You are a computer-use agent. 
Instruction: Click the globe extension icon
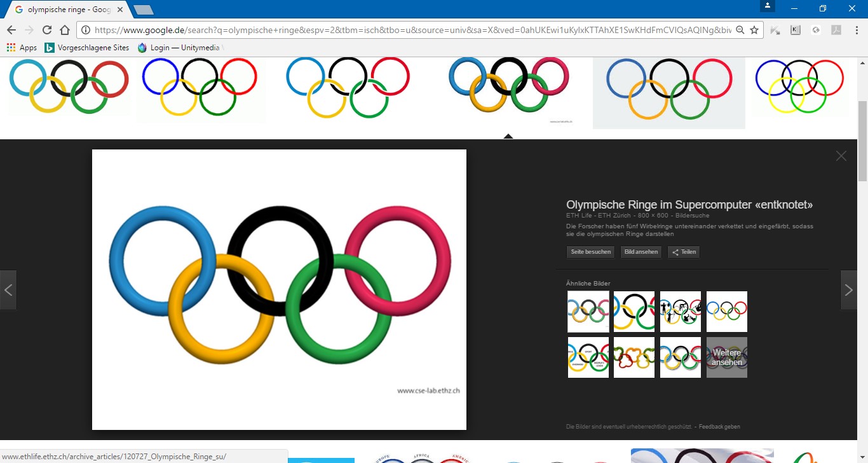[x=817, y=30]
